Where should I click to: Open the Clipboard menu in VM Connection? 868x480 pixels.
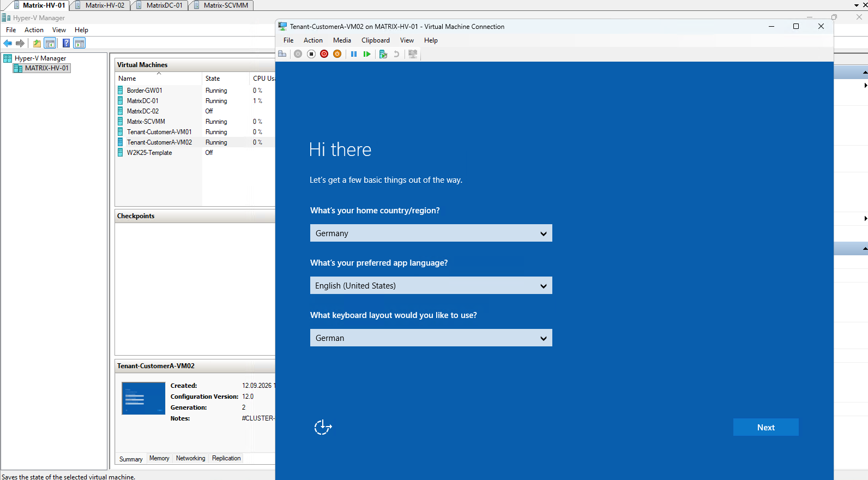(x=376, y=40)
